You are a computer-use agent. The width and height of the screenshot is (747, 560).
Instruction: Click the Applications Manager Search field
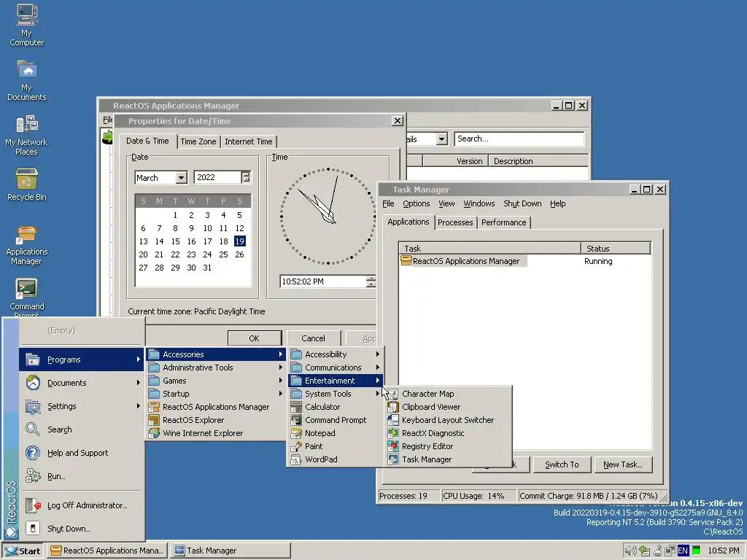pyautogui.click(x=519, y=139)
